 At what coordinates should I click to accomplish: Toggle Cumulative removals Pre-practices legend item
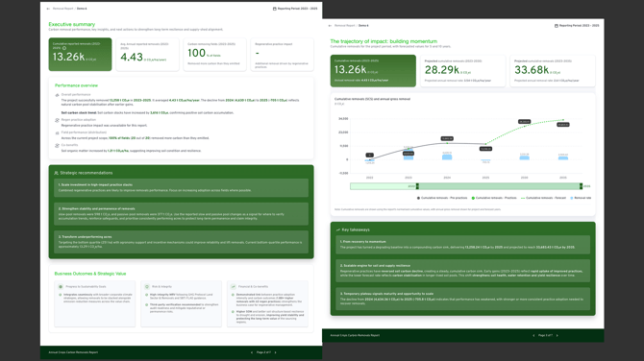point(442,198)
